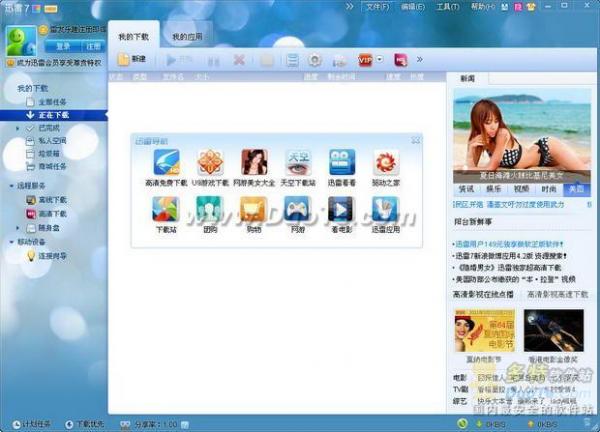Click the 成为迅雷会员 membership link
The height and width of the screenshot is (432, 600).
tap(59, 62)
